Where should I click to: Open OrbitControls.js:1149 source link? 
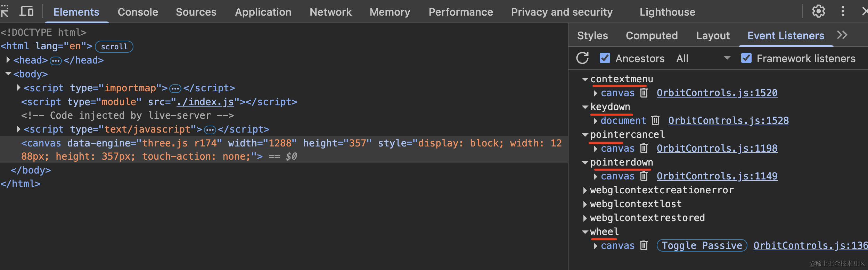tap(717, 176)
